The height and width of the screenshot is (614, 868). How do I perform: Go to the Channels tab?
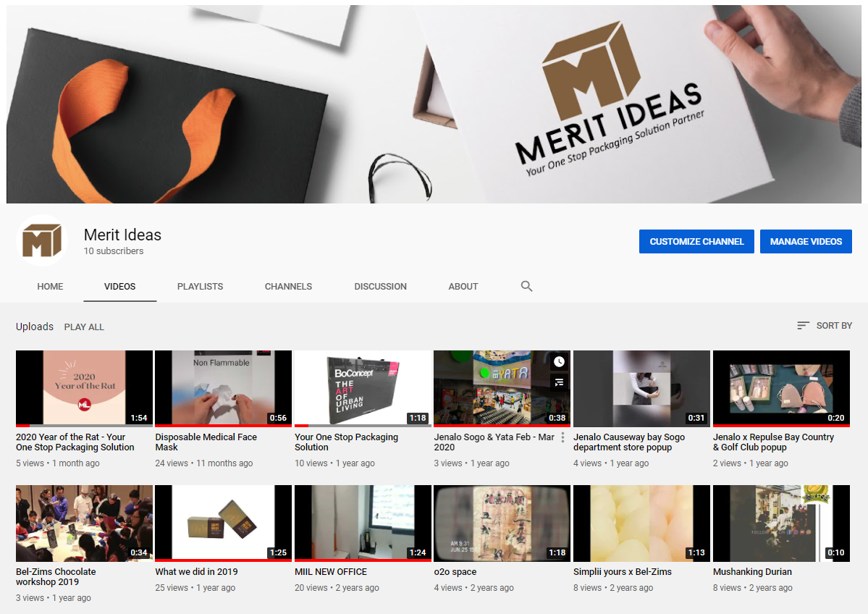(x=288, y=286)
